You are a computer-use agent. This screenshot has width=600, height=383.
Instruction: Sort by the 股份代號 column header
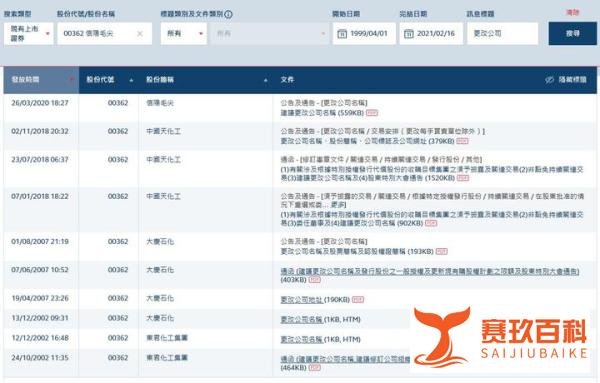[x=109, y=80]
